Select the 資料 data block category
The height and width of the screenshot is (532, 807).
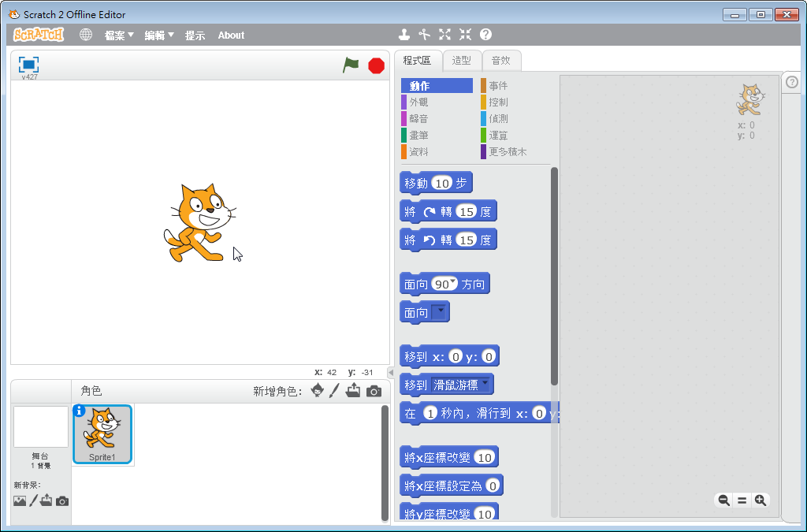click(x=437, y=151)
